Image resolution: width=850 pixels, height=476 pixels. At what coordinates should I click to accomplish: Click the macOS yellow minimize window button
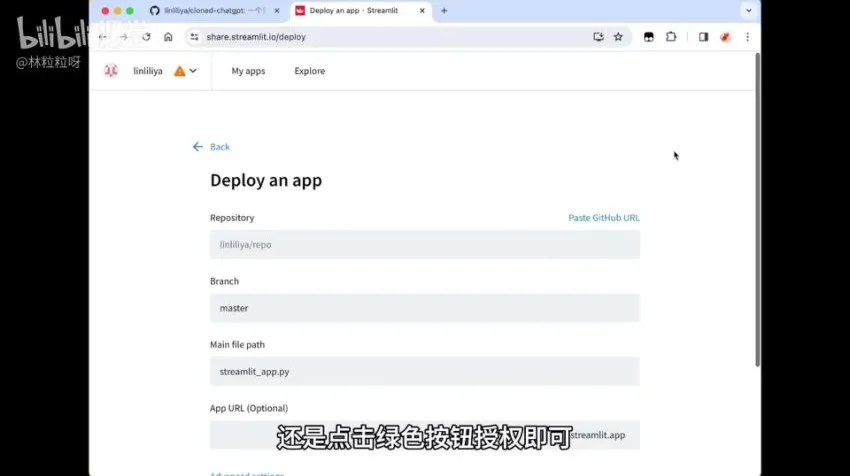117,10
